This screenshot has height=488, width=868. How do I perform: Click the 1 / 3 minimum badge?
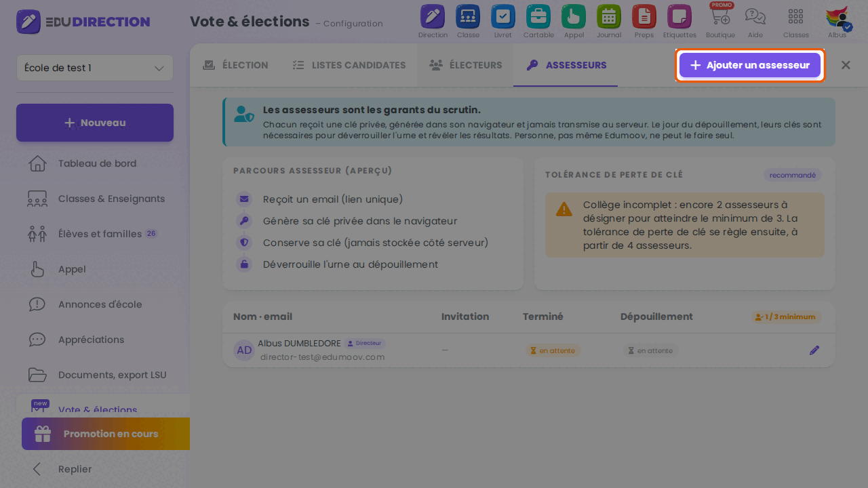[786, 317]
